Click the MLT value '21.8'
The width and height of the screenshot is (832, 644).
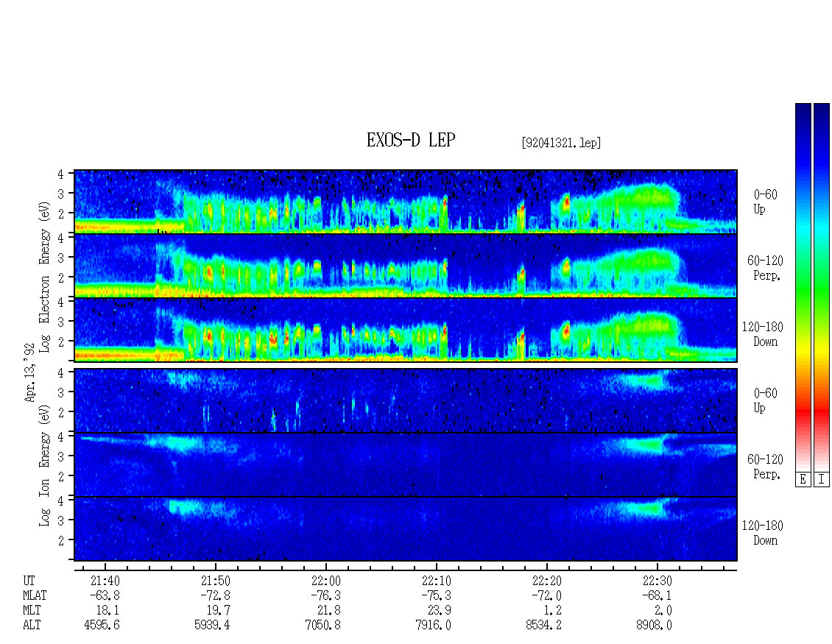pyautogui.click(x=329, y=611)
